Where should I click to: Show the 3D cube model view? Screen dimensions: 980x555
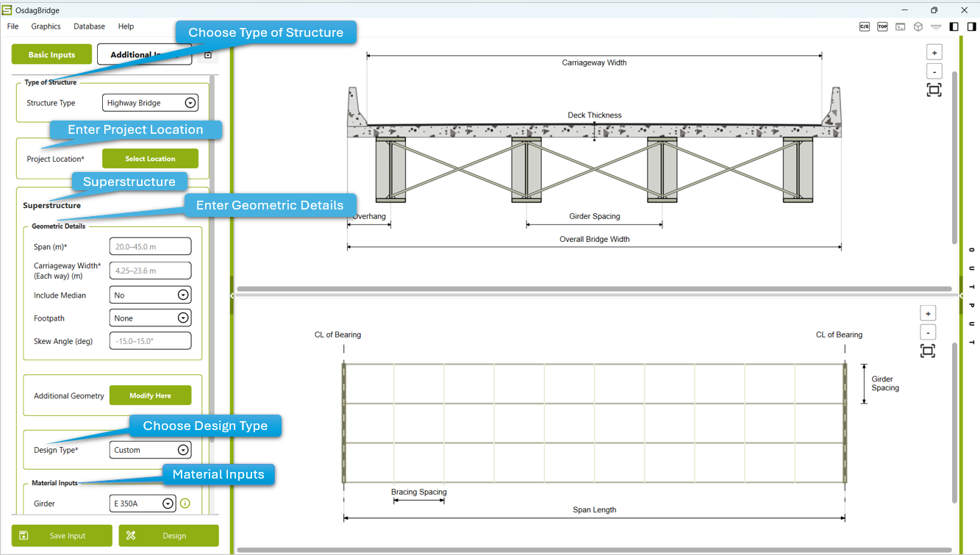[918, 26]
